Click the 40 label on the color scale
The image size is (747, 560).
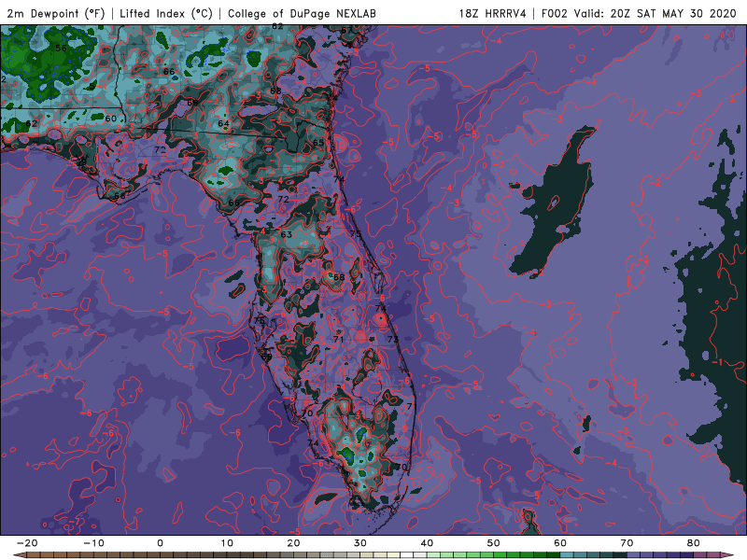427,543
